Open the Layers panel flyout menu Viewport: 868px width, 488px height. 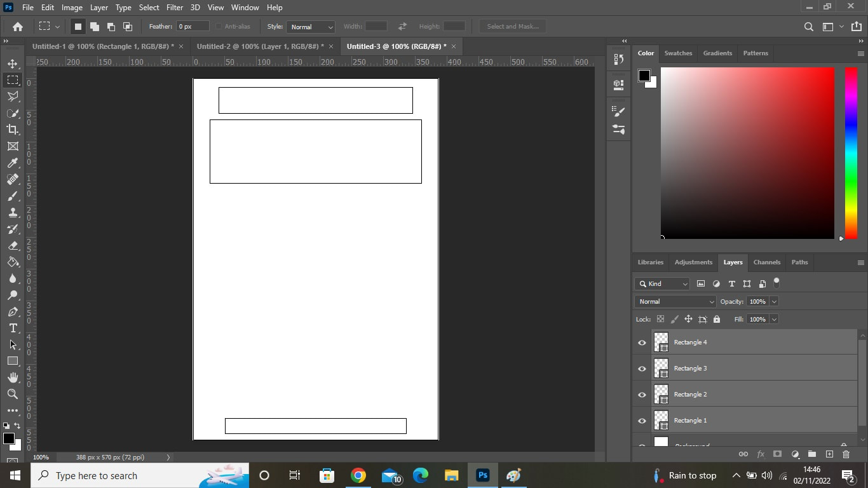861,262
